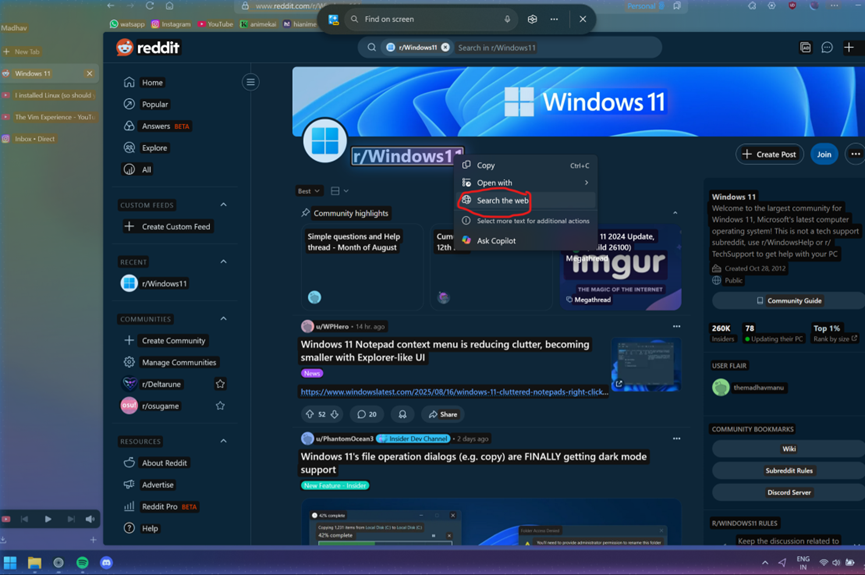865x575 pixels.
Task: Open Subreddit Rules bookmark
Action: [789, 471]
